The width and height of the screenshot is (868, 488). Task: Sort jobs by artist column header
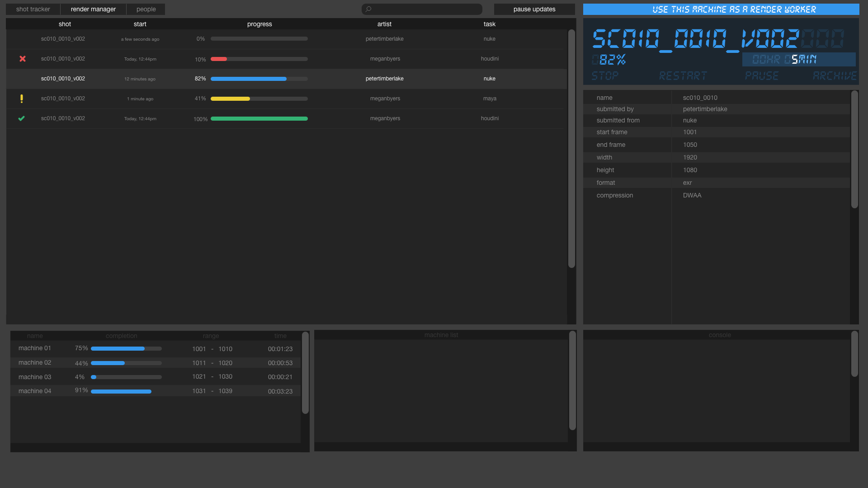click(384, 24)
